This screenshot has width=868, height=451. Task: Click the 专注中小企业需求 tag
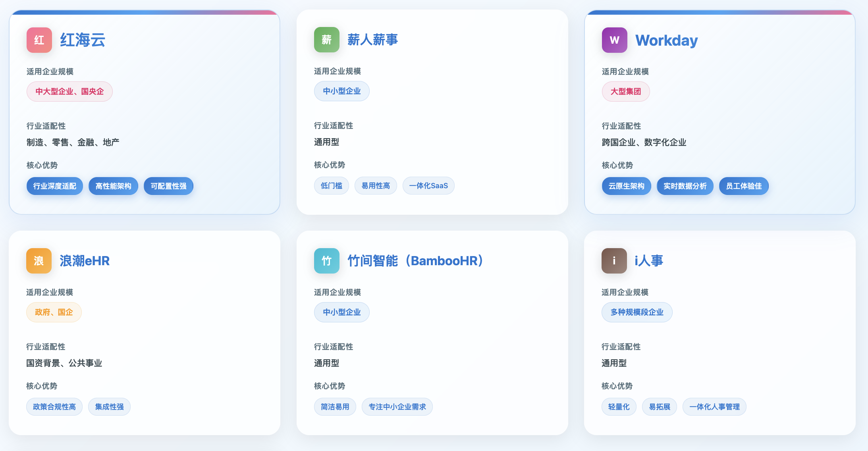(x=397, y=407)
